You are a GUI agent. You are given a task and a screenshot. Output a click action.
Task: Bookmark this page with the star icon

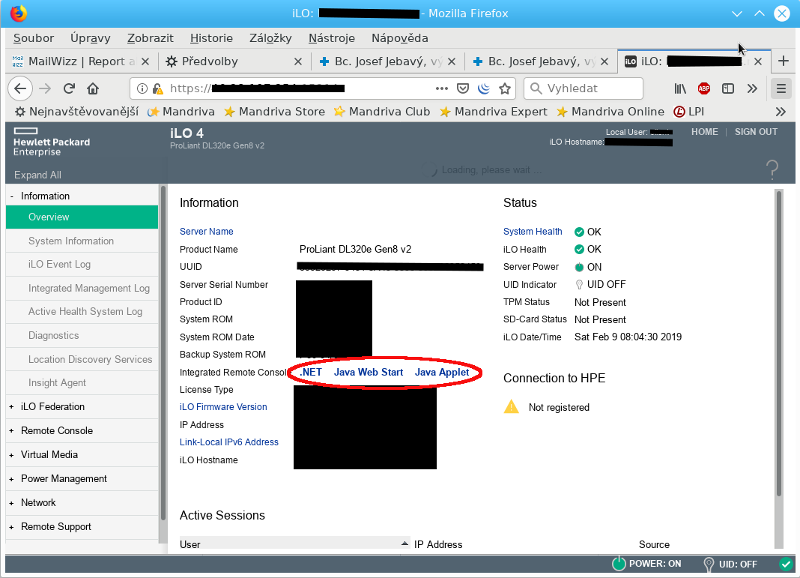(505, 89)
